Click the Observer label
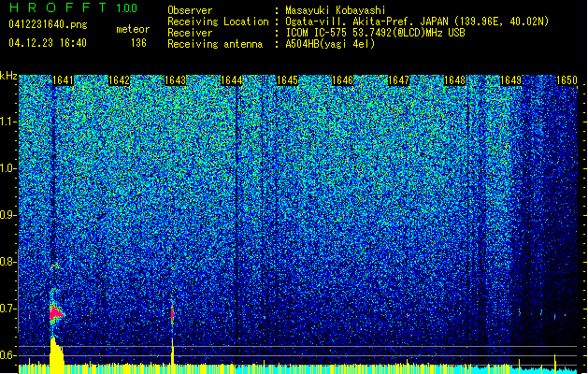The width and height of the screenshot is (588, 374). (x=190, y=10)
